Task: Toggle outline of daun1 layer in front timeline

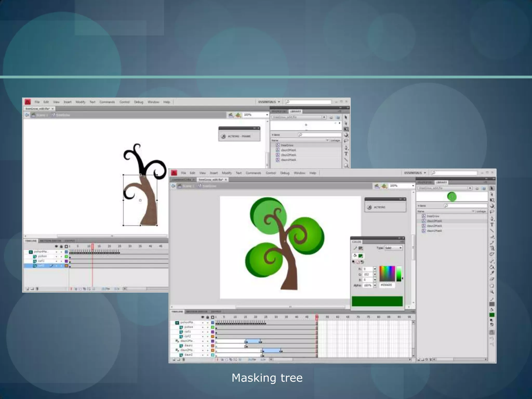Action: tap(212, 346)
